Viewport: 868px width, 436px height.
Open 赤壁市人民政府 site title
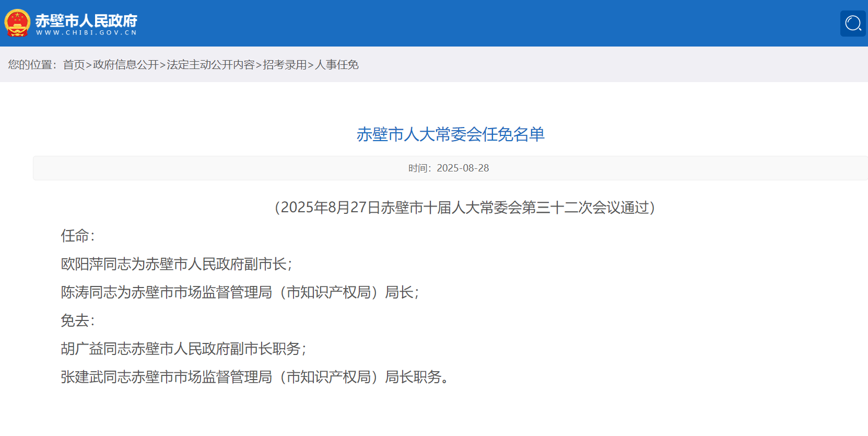pos(86,20)
